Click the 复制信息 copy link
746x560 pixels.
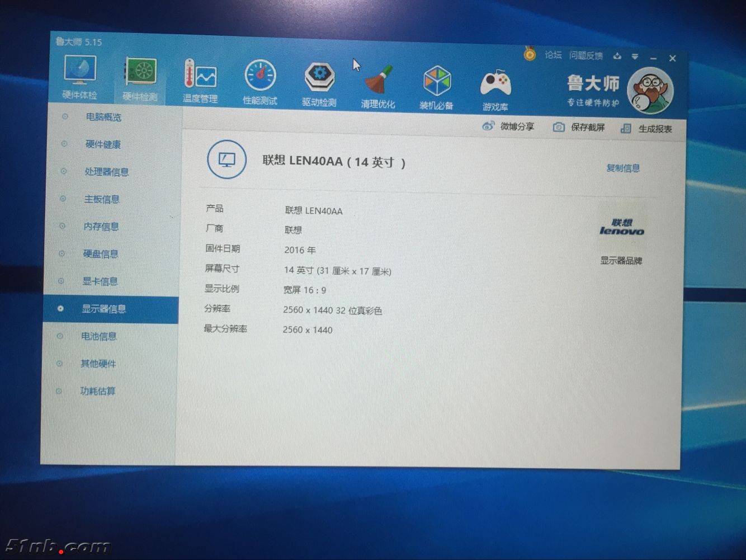[x=623, y=168]
